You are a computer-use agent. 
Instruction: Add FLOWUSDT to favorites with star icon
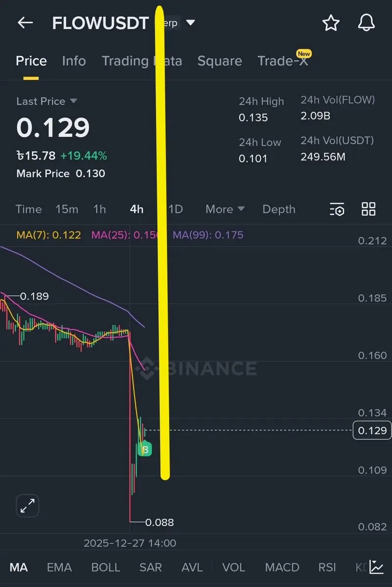tap(331, 23)
